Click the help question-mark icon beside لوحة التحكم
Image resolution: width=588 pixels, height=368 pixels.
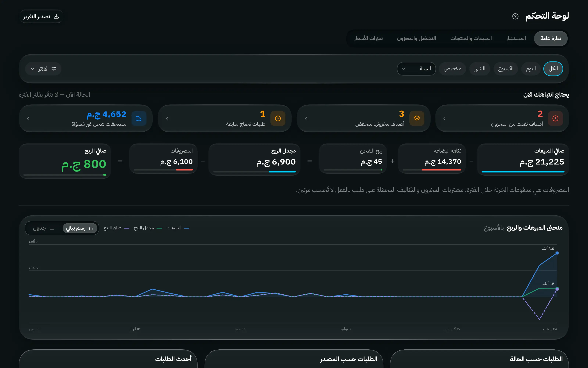[515, 16]
